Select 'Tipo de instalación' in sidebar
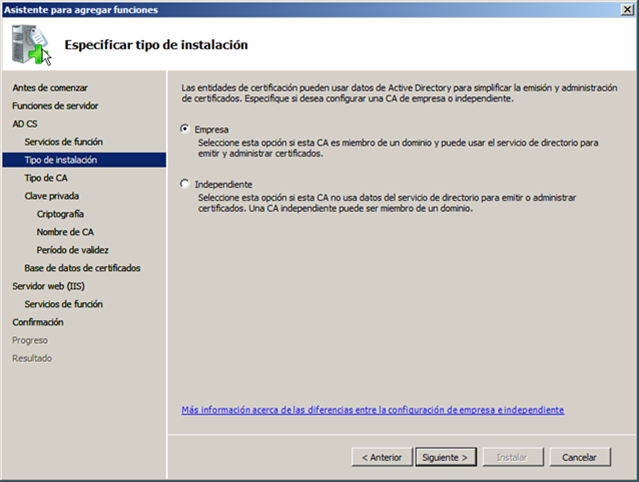 (x=61, y=160)
